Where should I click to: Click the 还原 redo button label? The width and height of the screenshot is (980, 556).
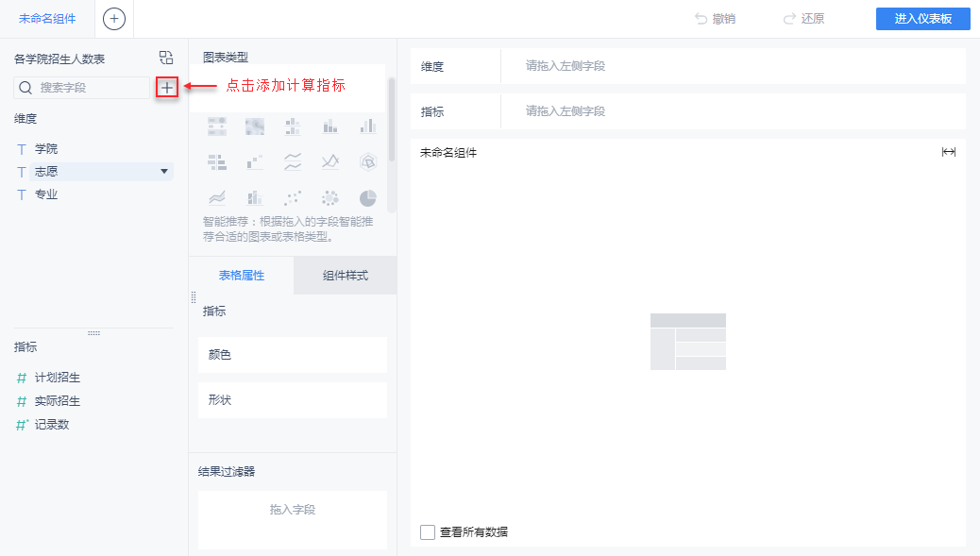tap(813, 19)
